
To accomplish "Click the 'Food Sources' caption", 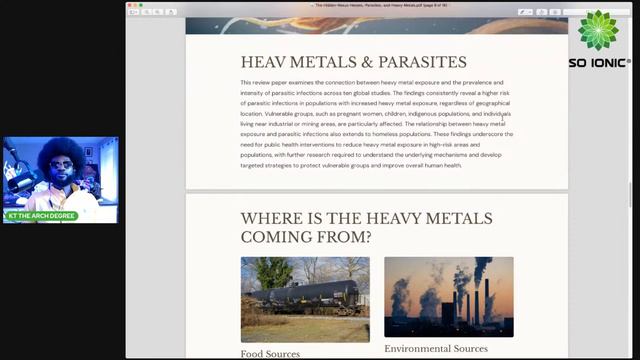I will (270, 354).
